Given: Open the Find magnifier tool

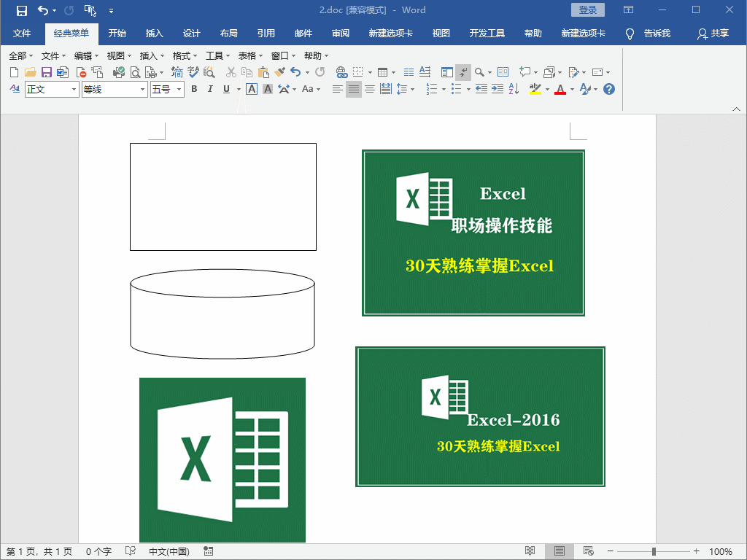Looking at the screenshot, I should [x=479, y=72].
